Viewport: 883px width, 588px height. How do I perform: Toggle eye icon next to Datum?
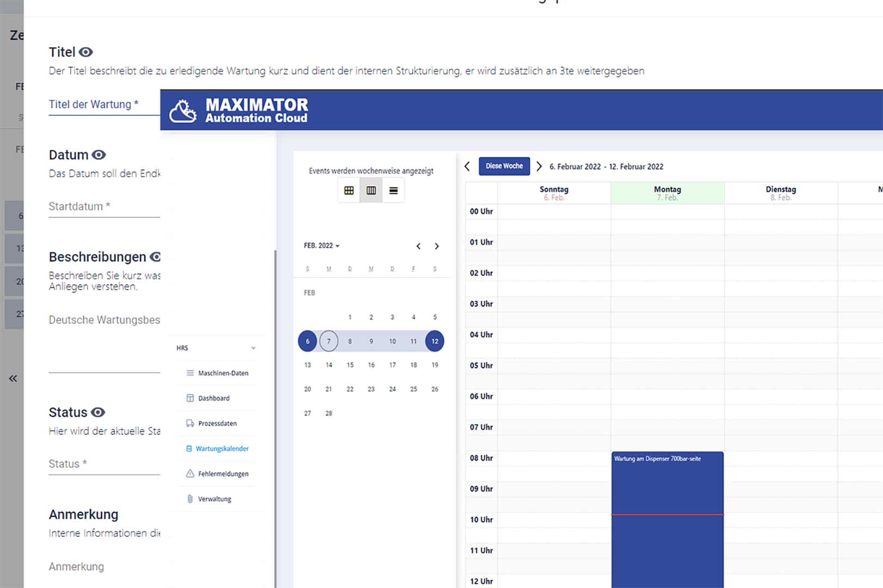(x=99, y=155)
